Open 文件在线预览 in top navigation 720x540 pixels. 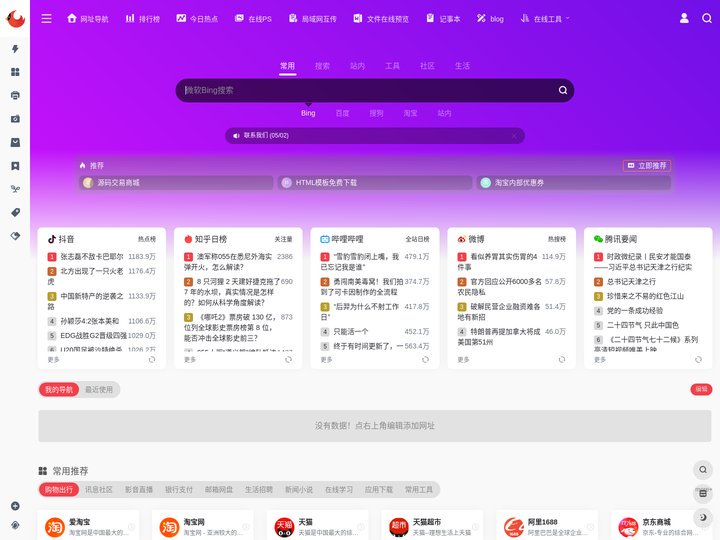click(x=381, y=19)
